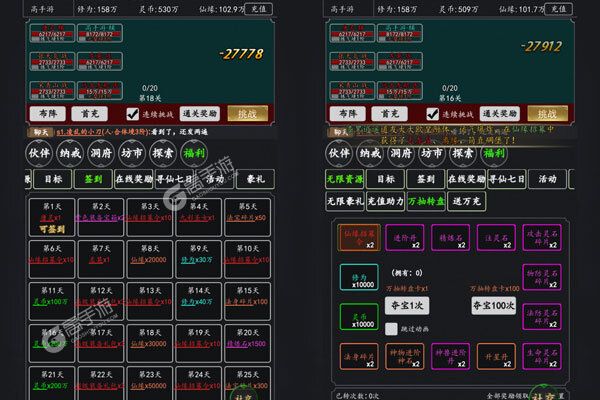This screenshot has width=600, height=400.
Task: Select the 升星丹 x2 prize tile
Action: click(496, 356)
